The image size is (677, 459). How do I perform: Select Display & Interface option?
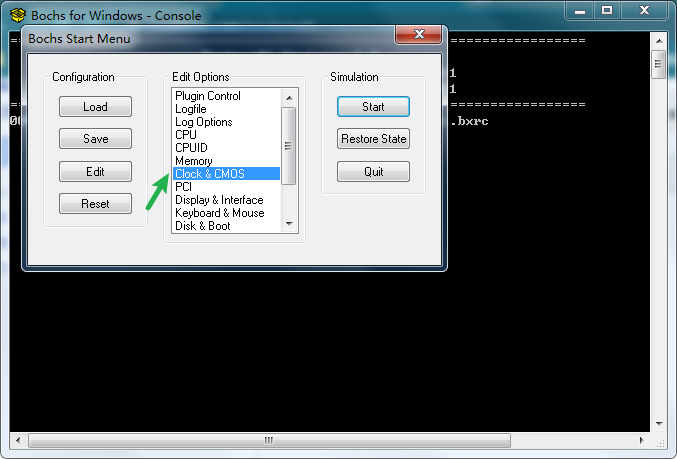pos(226,200)
